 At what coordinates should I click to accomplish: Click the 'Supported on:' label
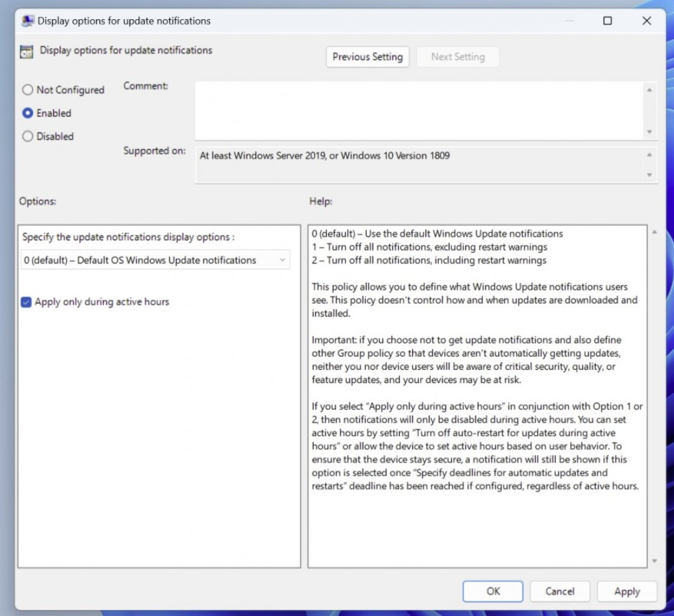pos(154,151)
